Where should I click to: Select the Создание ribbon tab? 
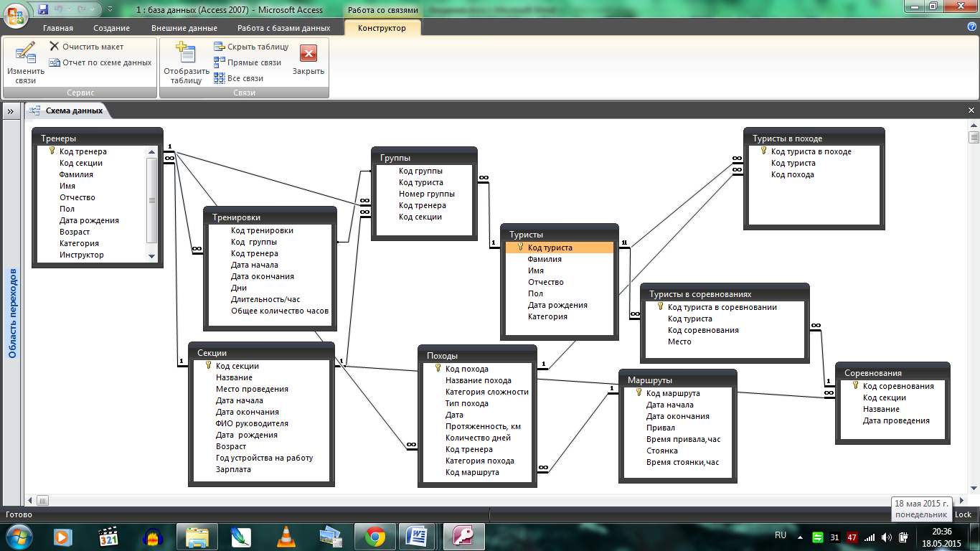[111, 28]
